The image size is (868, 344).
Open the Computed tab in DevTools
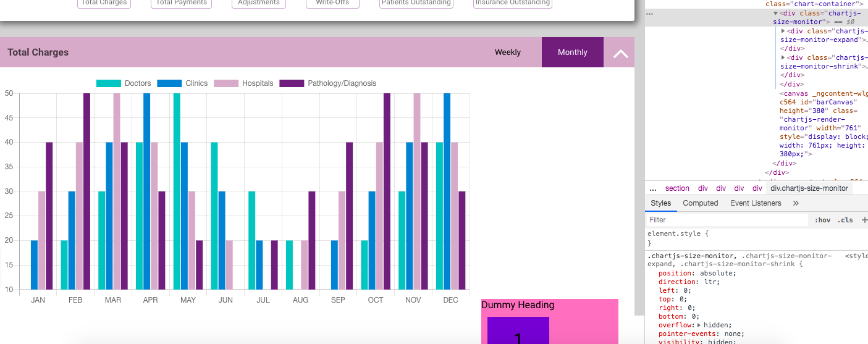click(701, 203)
